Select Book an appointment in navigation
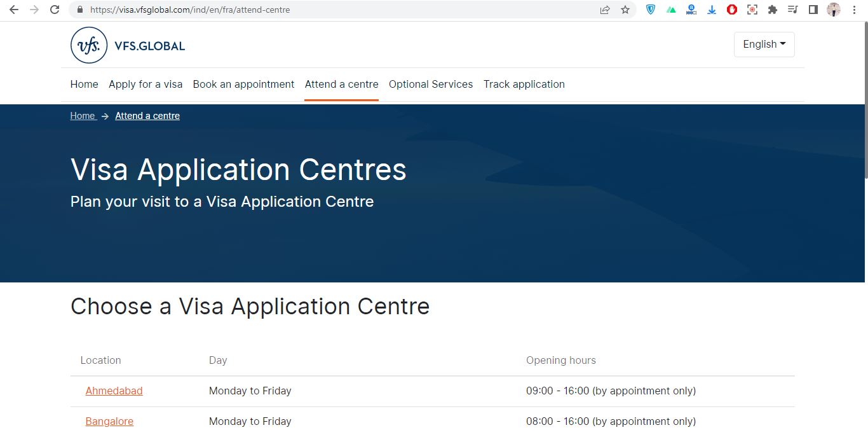 [x=243, y=84]
